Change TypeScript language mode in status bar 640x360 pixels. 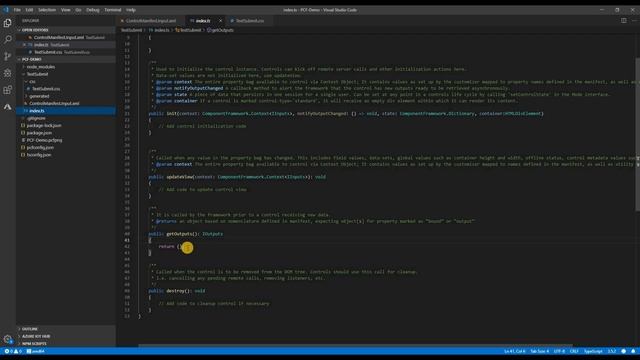coord(593,351)
